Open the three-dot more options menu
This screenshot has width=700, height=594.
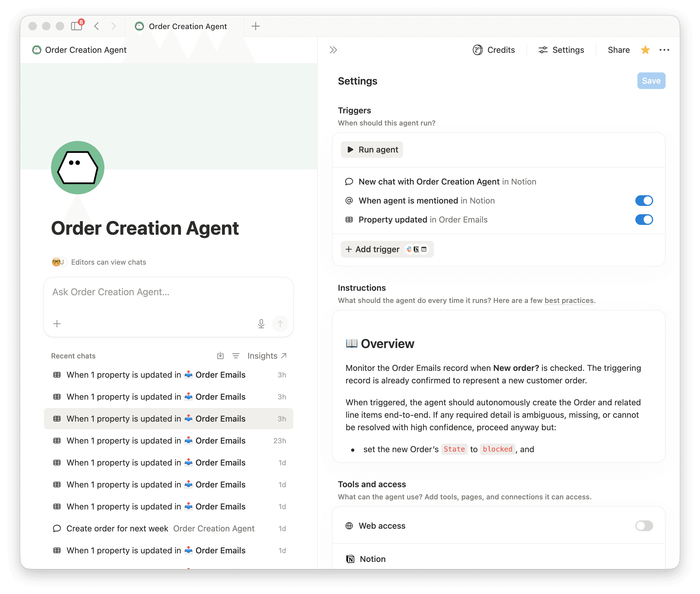point(664,50)
